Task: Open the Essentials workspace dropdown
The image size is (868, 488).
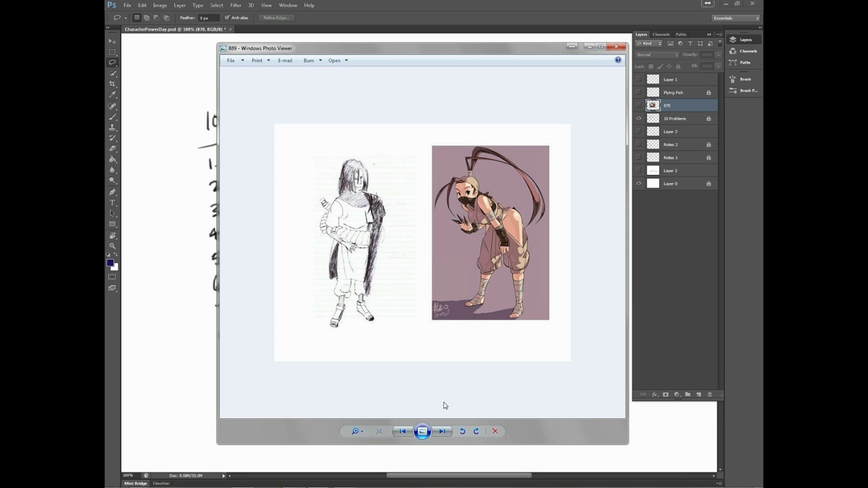Action: tap(736, 18)
